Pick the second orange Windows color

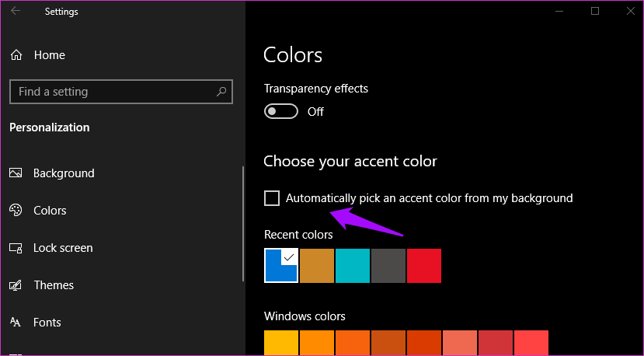pyautogui.click(x=317, y=343)
